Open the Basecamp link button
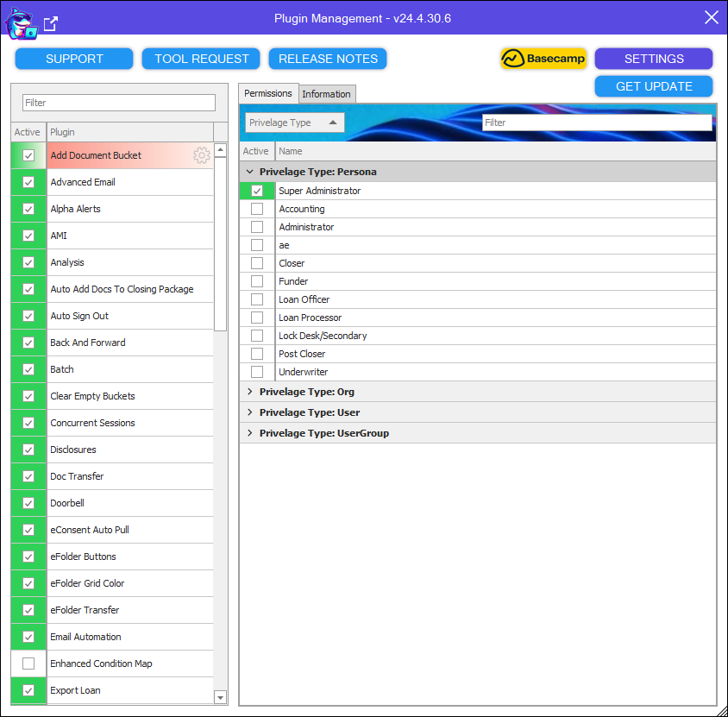 (543, 59)
